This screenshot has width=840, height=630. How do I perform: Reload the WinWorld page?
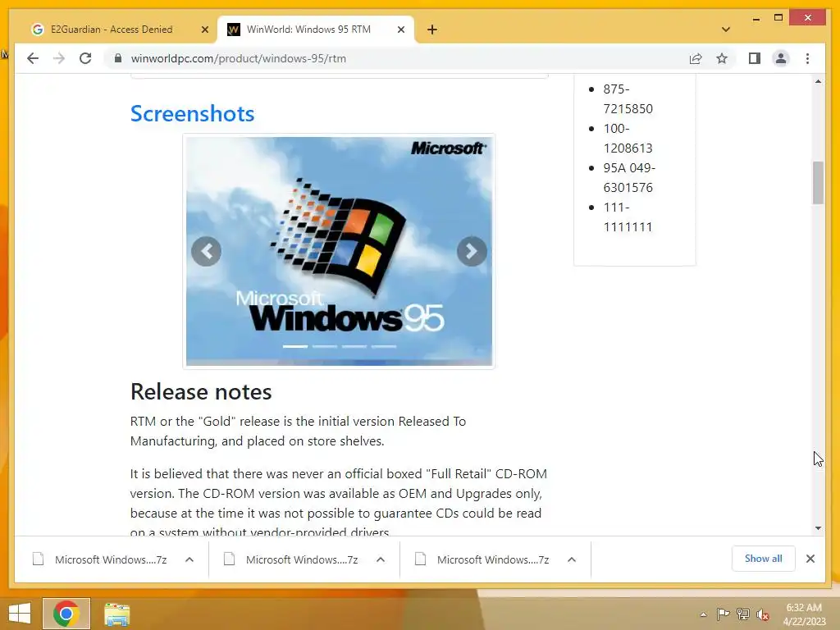click(85, 58)
